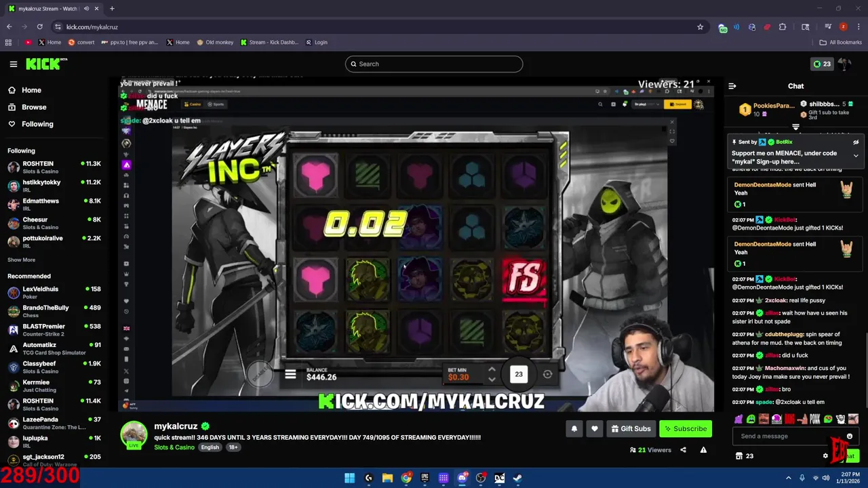Open Automatikz recommended channel
The width and height of the screenshot is (868, 488).
click(54, 348)
